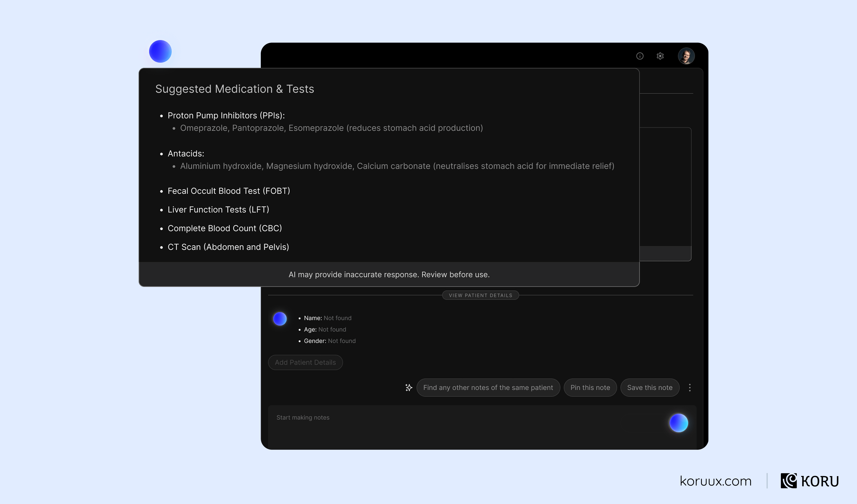The height and width of the screenshot is (504, 857).
Task: Click Add Patient Details button
Action: 305,362
